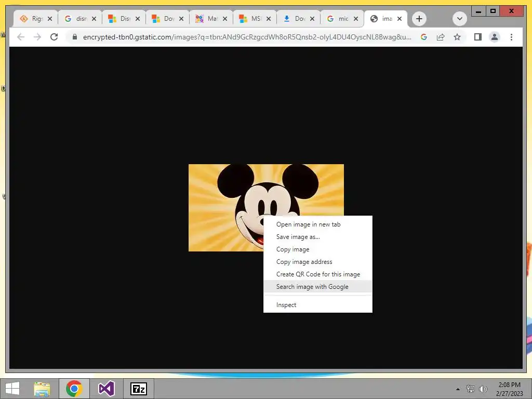
Task: Close the 'Mat' tab
Action: coord(225,19)
